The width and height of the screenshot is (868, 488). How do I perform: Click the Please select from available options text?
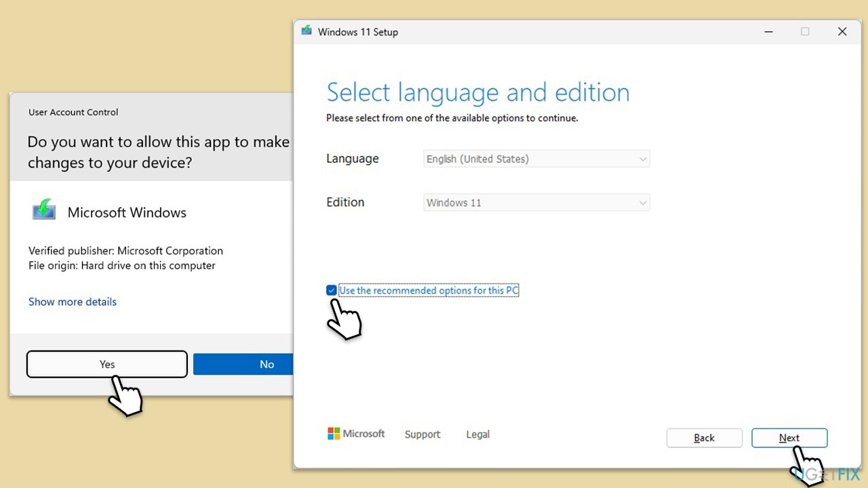click(452, 118)
